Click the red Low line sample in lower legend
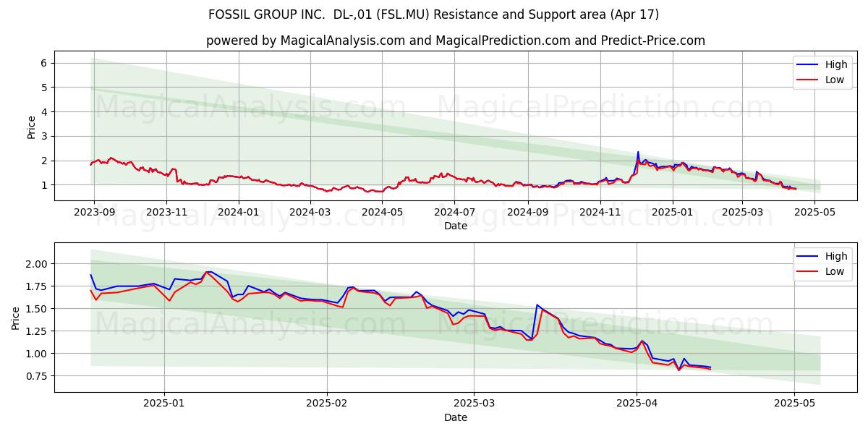The width and height of the screenshot is (868, 434). pos(807,272)
